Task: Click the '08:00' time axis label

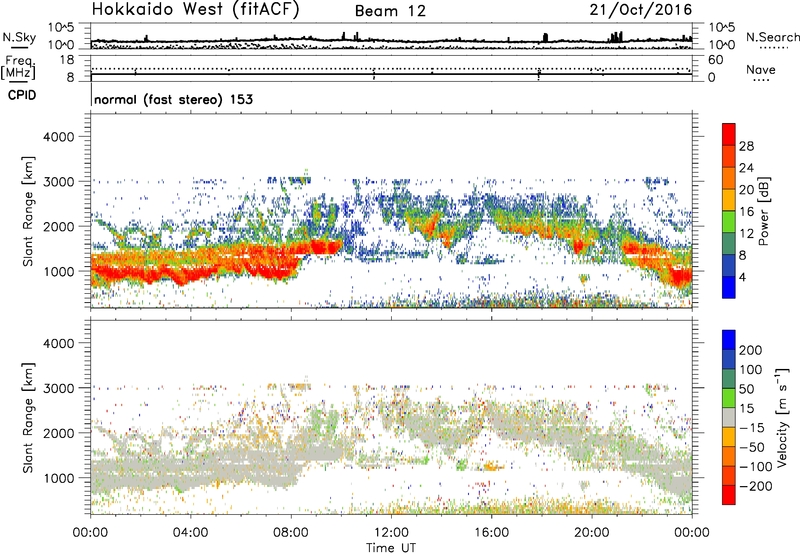Action: 291,533
